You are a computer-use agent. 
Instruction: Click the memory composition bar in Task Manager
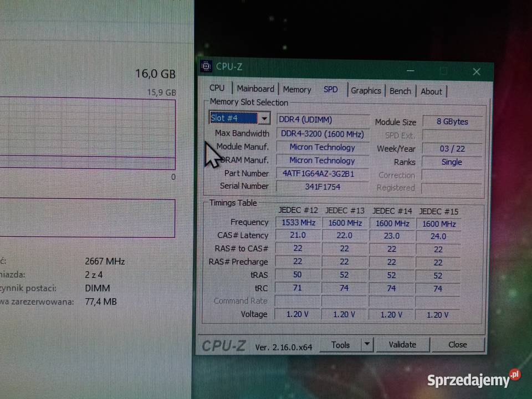pos(88,218)
